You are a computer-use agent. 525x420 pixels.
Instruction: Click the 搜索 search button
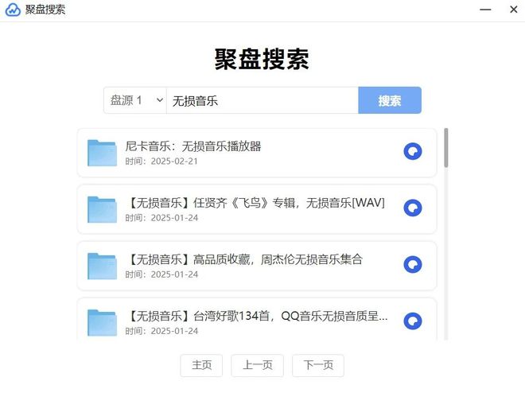coord(390,100)
